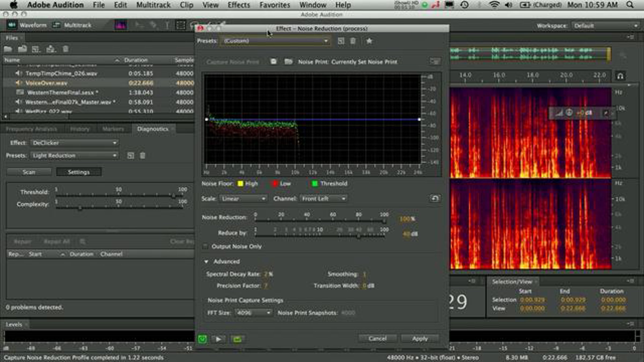Click the power toggle in Noise Reduction dialog
Viewport: 644px width, 362px height.
(x=202, y=339)
